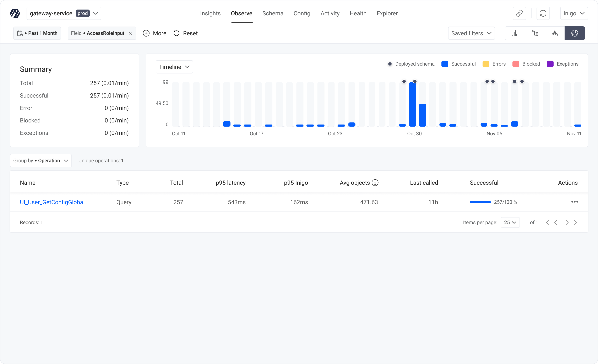Screen dimensions: 598x364
Task: Open the Inigo account dropdown
Action: (x=574, y=13)
